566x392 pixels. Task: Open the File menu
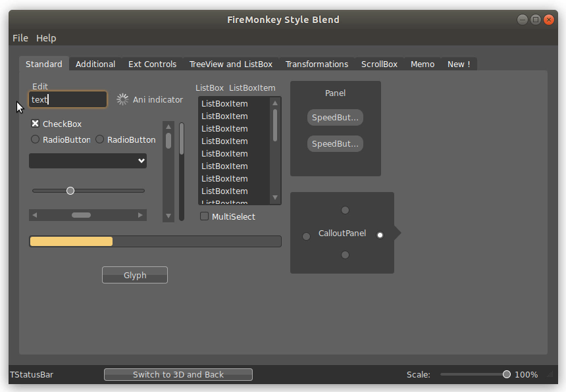(20, 38)
